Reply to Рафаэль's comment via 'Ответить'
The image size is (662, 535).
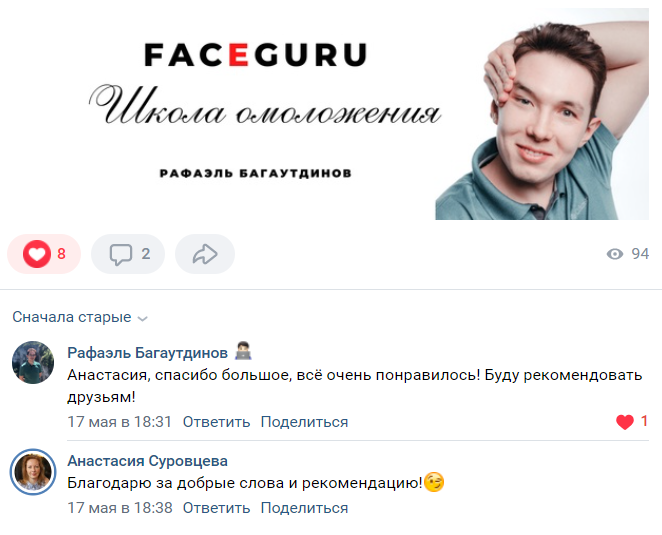coord(216,422)
